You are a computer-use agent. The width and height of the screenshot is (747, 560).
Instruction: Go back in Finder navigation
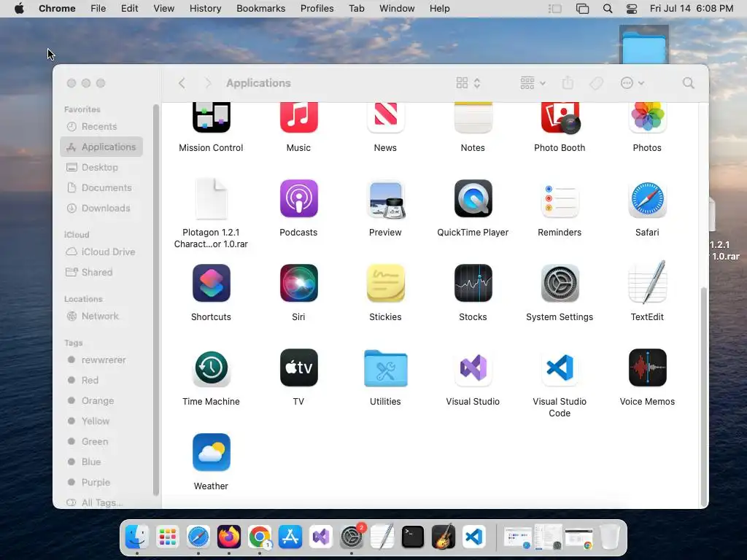click(182, 83)
